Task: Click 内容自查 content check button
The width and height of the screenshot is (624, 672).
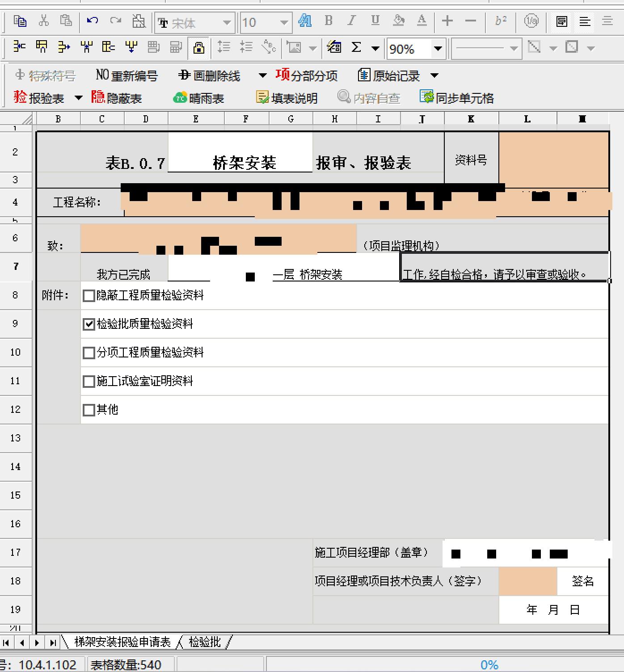Action: [369, 98]
